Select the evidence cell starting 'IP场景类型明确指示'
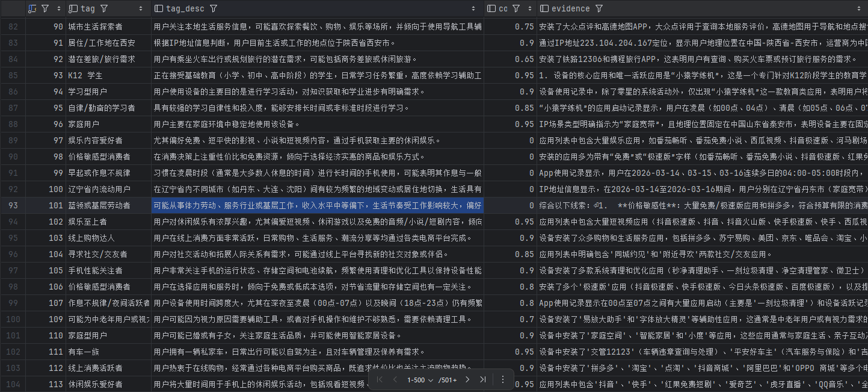868x392 pixels. coord(703,124)
